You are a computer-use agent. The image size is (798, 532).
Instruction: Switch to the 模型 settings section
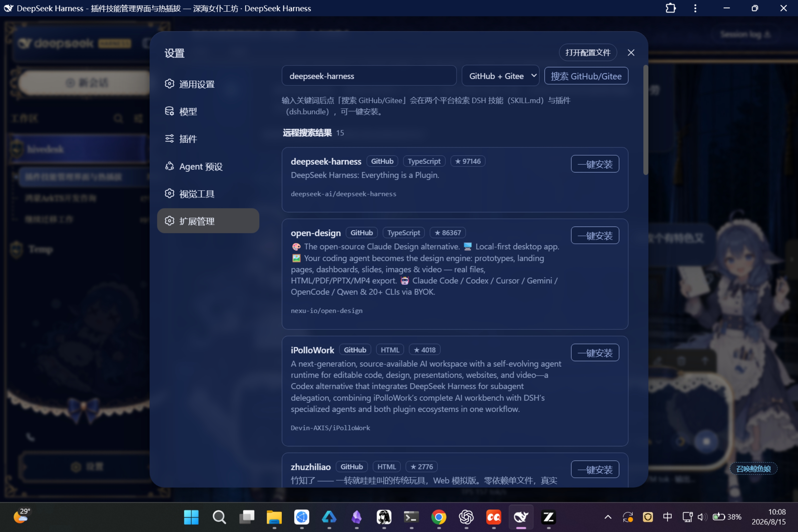point(208,111)
